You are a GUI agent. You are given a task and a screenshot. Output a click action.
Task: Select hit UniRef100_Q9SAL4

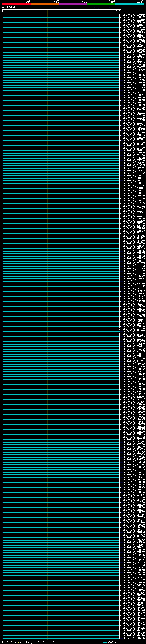click(134, 27)
